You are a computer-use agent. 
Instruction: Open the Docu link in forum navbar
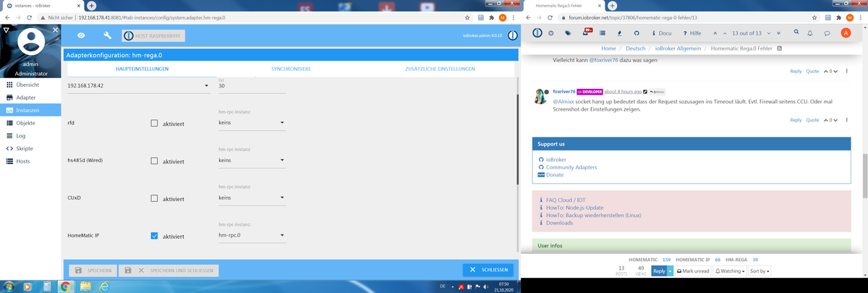(x=662, y=33)
